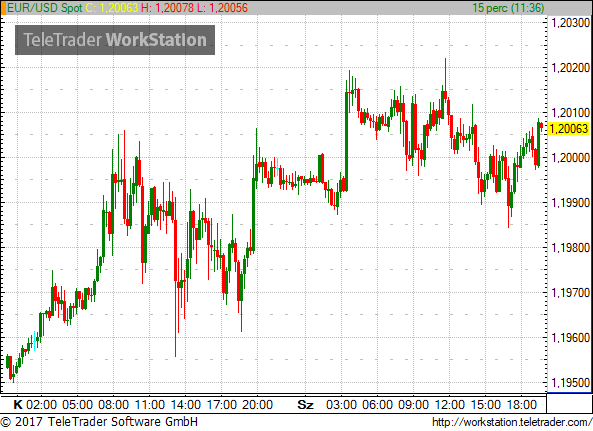Click the 1,19800 price axis label
Viewport: 593px width, 431px height.
click(x=571, y=248)
